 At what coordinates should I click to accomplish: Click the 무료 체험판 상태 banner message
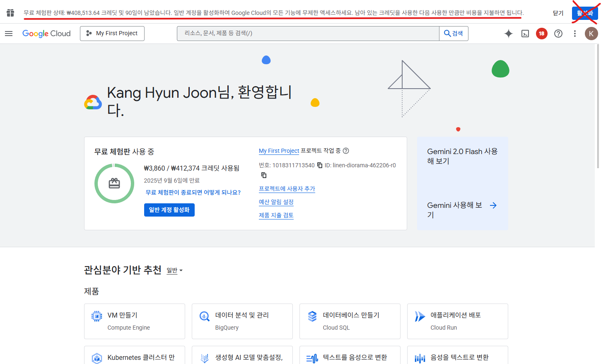[274, 13]
